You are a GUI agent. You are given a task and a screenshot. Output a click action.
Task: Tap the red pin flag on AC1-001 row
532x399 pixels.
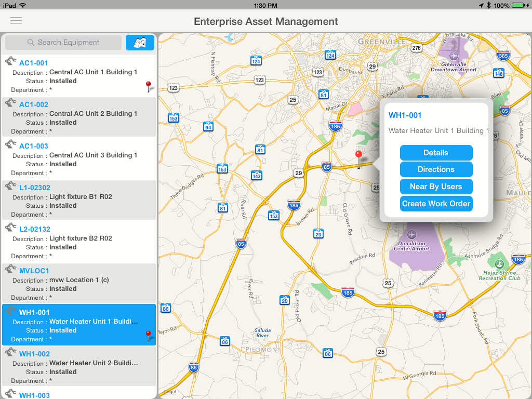(149, 87)
